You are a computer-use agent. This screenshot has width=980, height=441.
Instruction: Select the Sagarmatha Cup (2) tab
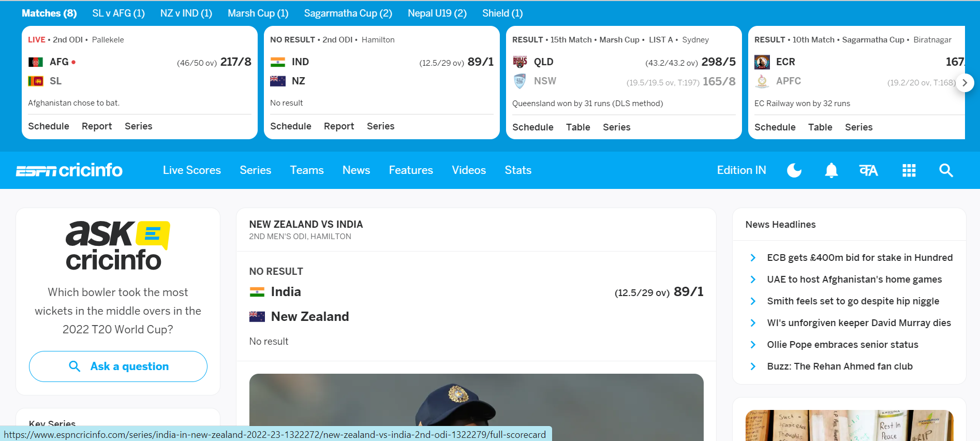(x=348, y=13)
